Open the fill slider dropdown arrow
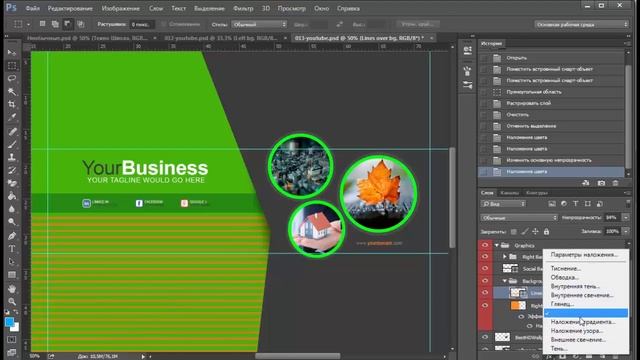 pyautogui.click(x=626, y=231)
